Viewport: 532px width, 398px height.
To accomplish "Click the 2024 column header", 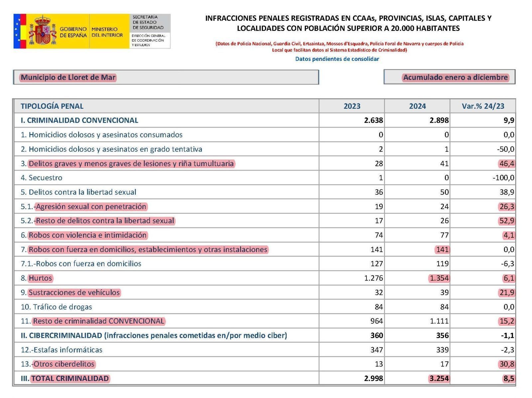I will [x=417, y=106].
